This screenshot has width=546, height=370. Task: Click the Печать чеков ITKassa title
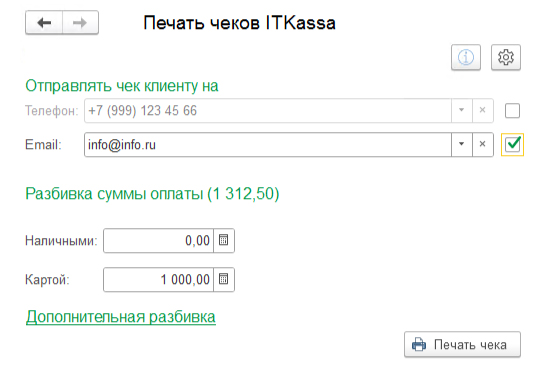coord(240,23)
